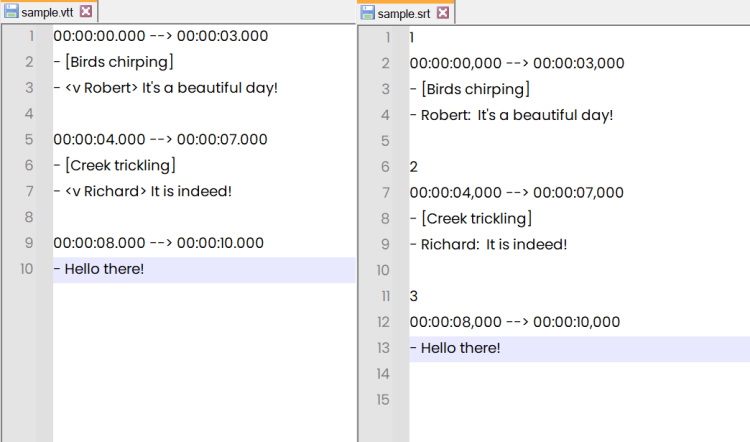Close the sample.srt tab
Viewport: 750px width, 442px height.
pyautogui.click(x=443, y=12)
